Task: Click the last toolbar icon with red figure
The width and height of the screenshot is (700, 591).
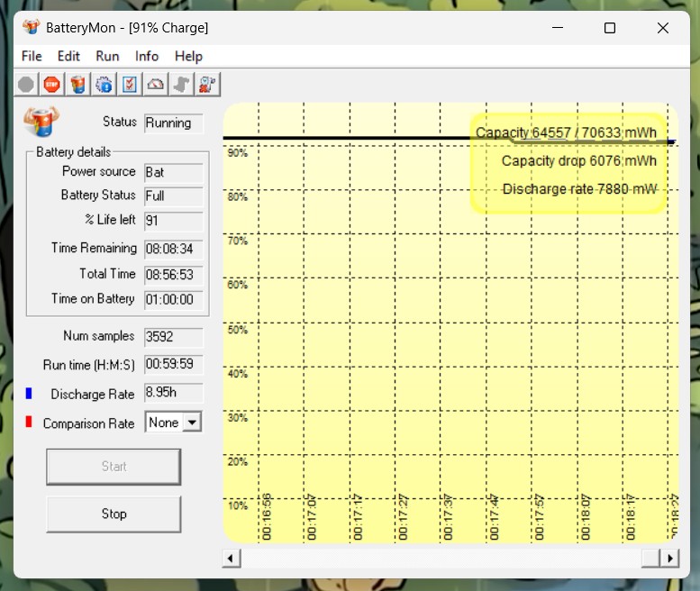Action: (x=207, y=84)
